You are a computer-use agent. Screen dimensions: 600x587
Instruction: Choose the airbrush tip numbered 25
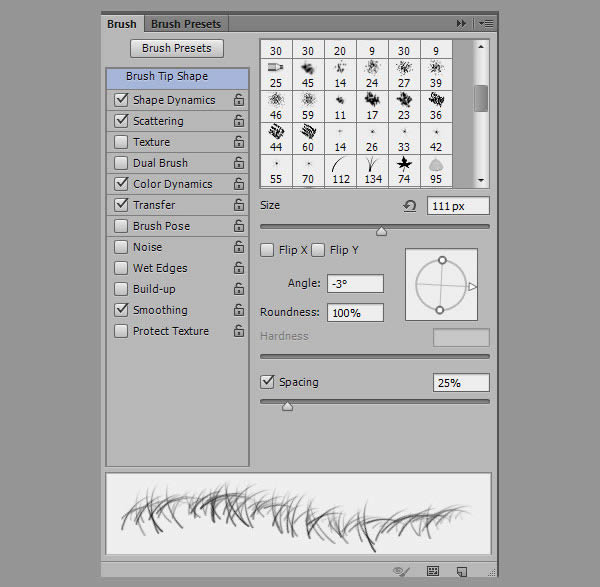click(276, 74)
